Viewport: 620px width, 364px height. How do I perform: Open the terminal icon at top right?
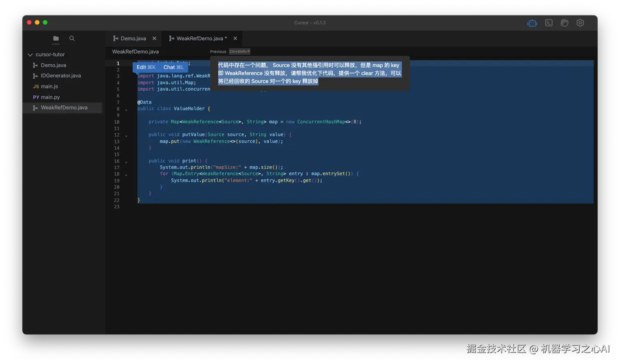pos(548,23)
